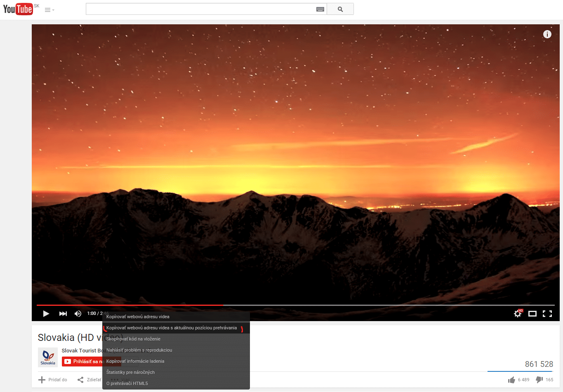
Task: Skip to the next video
Action: [63, 314]
